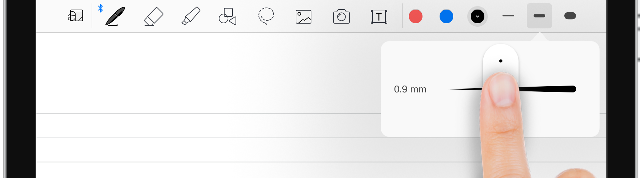Image resolution: width=644 pixels, height=178 pixels.
Task: Open the Camera tool
Action: coord(341,16)
